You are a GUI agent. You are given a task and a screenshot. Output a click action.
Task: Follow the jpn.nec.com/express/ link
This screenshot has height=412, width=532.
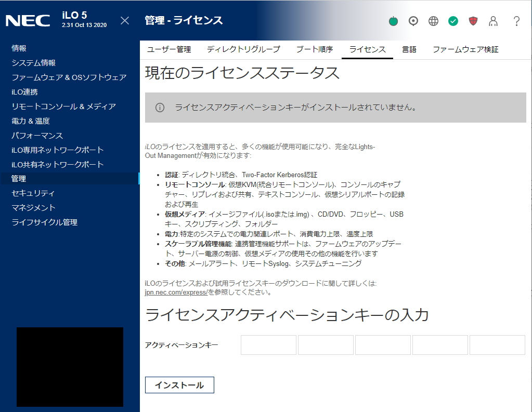(x=176, y=293)
